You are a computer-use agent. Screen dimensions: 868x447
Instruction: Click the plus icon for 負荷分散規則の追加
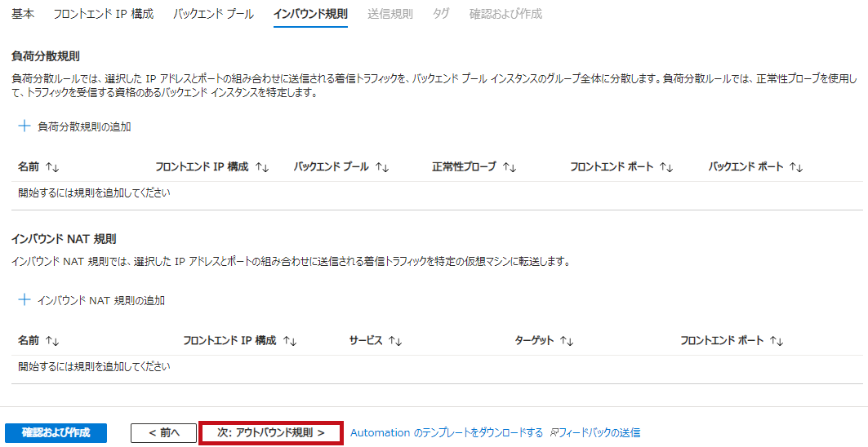coord(24,126)
